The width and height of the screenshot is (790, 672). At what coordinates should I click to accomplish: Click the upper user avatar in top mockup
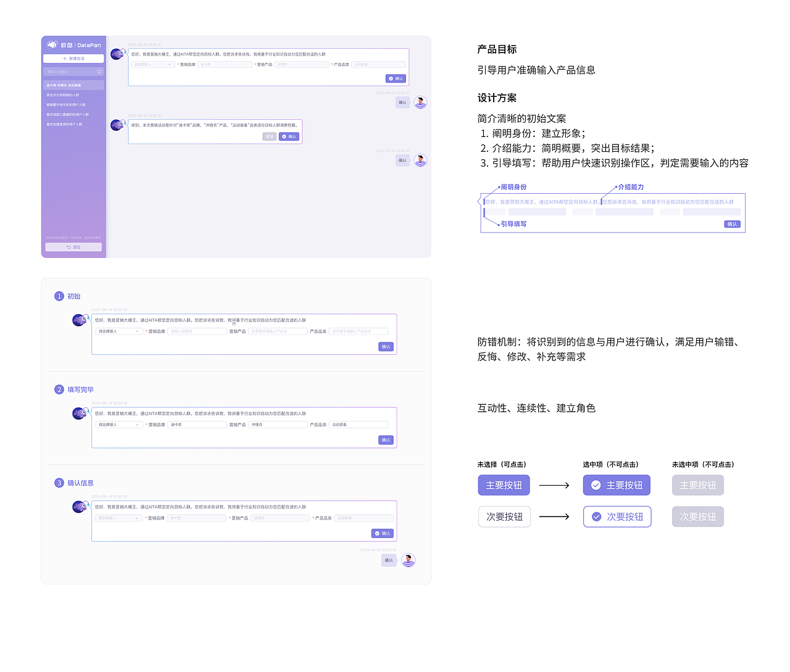(x=420, y=102)
